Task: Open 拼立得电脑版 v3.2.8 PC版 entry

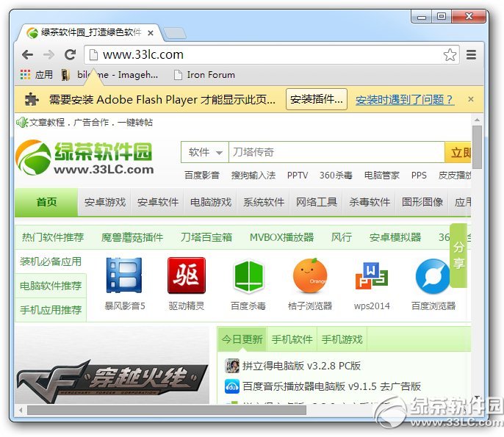Action: [301, 366]
